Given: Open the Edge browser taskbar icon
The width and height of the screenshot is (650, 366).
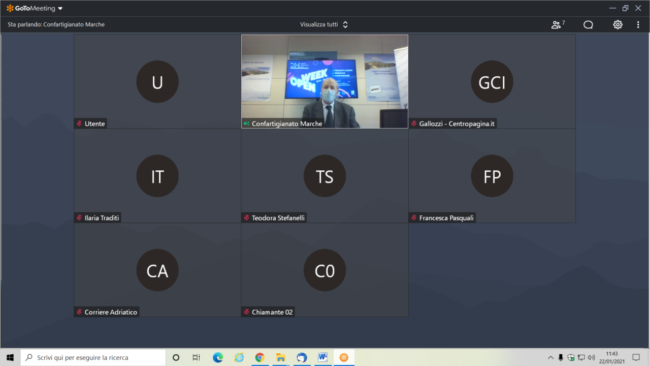Looking at the screenshot, I should pyautogui.click(x=218, y=357).
